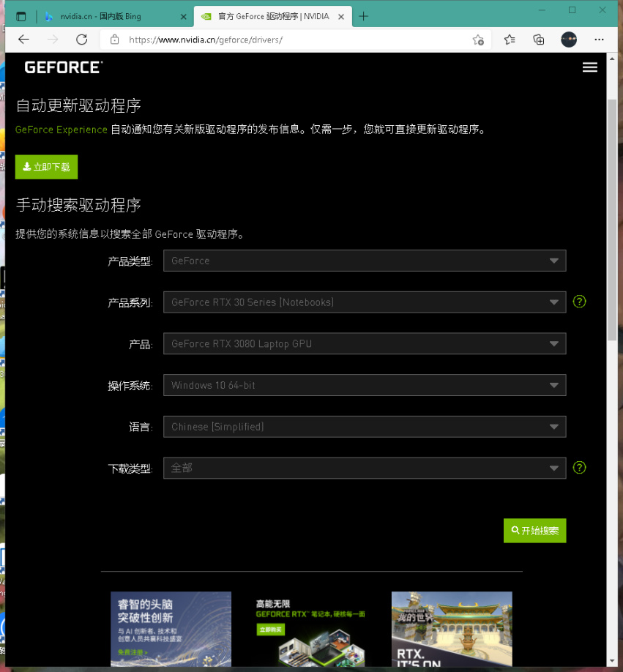
Task: Click the GEFORCE logo
Action: tap(64, 67)
